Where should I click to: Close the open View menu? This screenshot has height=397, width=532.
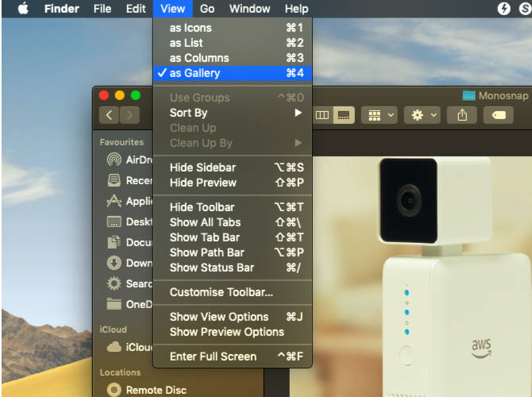tap(172, 9)
